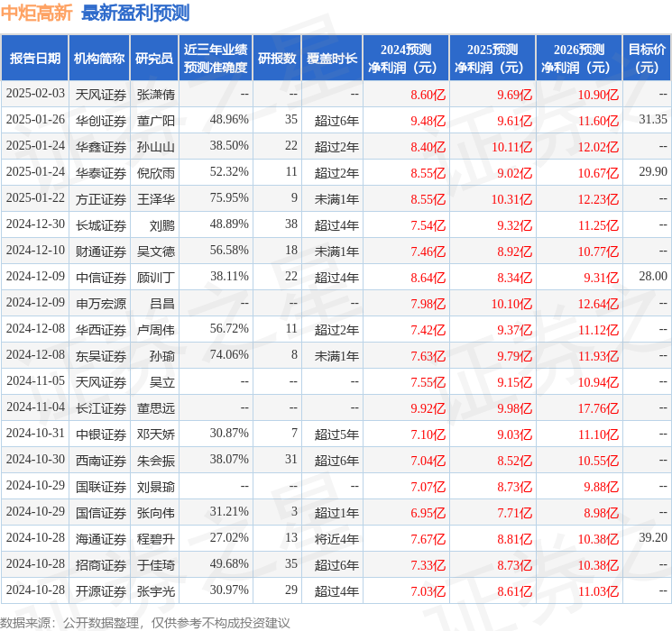Click the 覆盖时长 column header
Viewport: 672px width, 631px height.
point(331,59)
